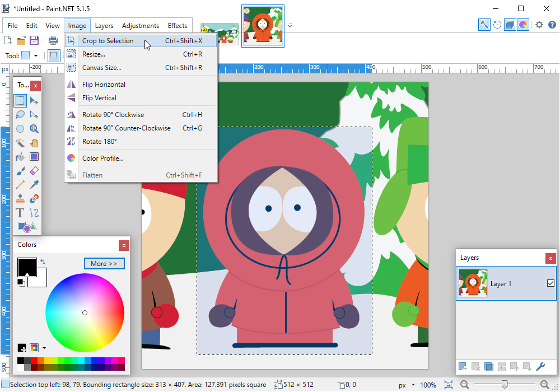This screenshot has width=560, height=392.
Task: Add a new layer in Layers panel
Action: click(x=463, y=367)
